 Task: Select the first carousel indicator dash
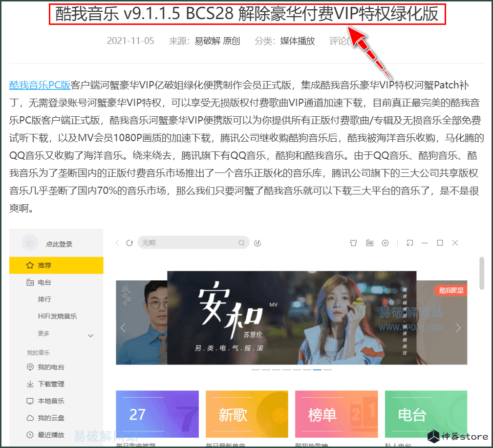point(256,370)
